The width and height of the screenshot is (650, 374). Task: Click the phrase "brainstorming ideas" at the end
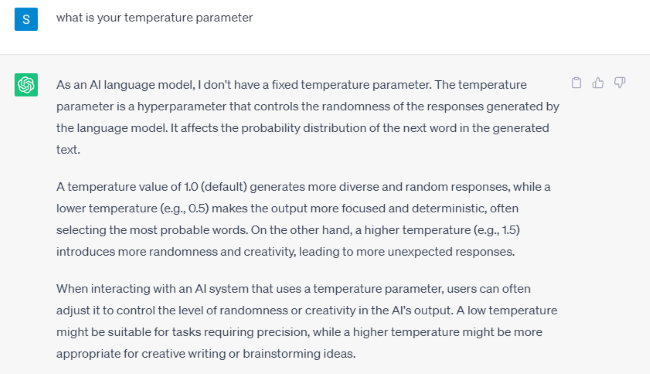[x=299, y=354]
